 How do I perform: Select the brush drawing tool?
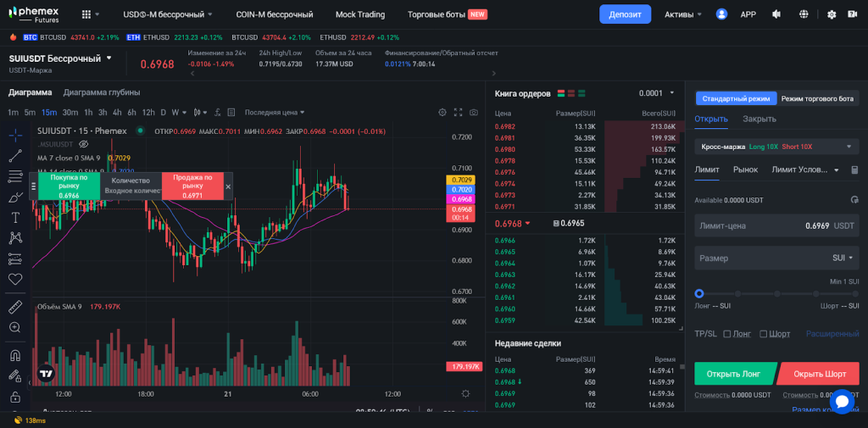(x=15, y=197)
